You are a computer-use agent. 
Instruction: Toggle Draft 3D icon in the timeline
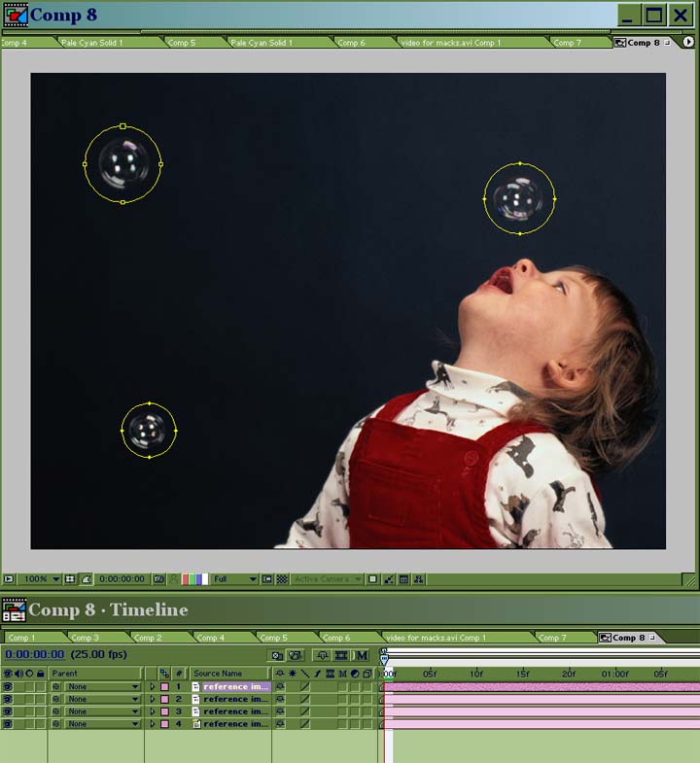pyautogui.click(x=295, y=655)
